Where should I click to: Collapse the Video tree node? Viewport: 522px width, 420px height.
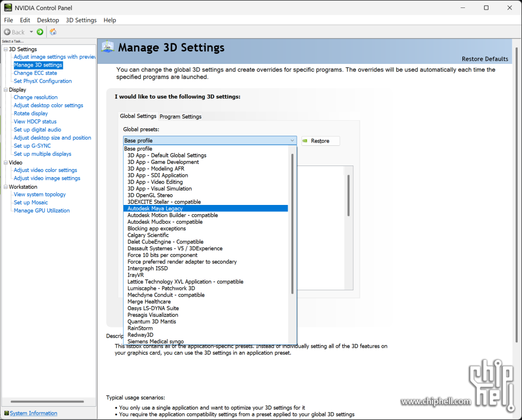(5, 163)
